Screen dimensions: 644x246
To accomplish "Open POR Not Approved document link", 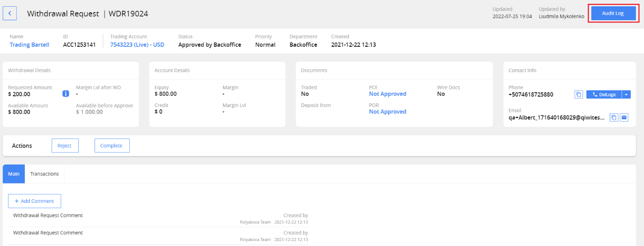I will coord(387,112).
